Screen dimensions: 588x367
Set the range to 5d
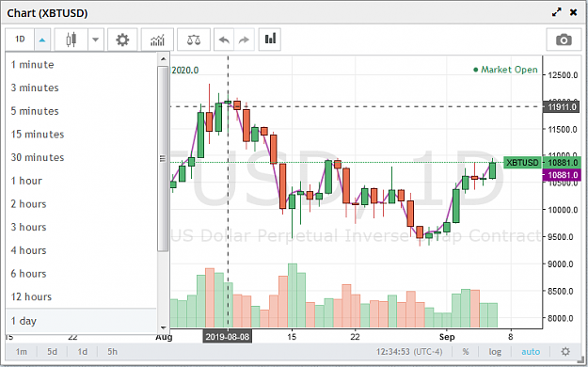52,352
